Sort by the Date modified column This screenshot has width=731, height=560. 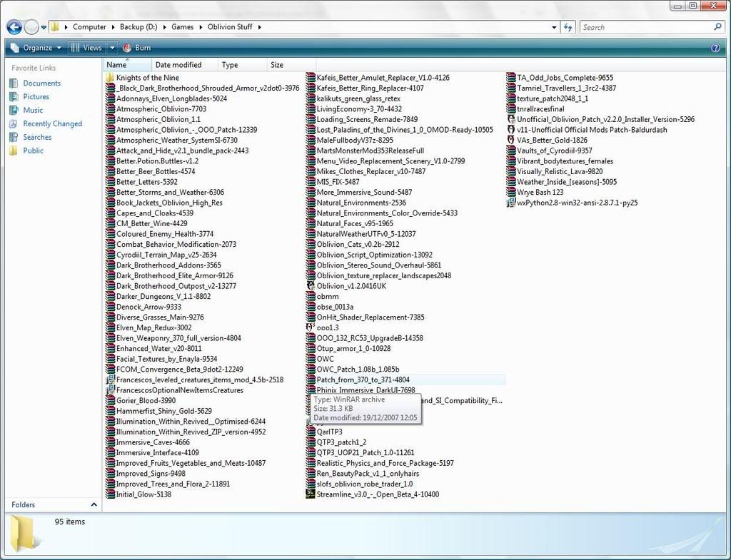[x=185, y=65]
